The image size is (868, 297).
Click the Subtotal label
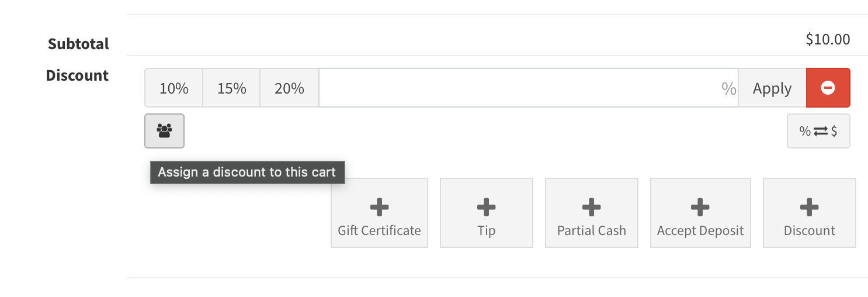78,44
